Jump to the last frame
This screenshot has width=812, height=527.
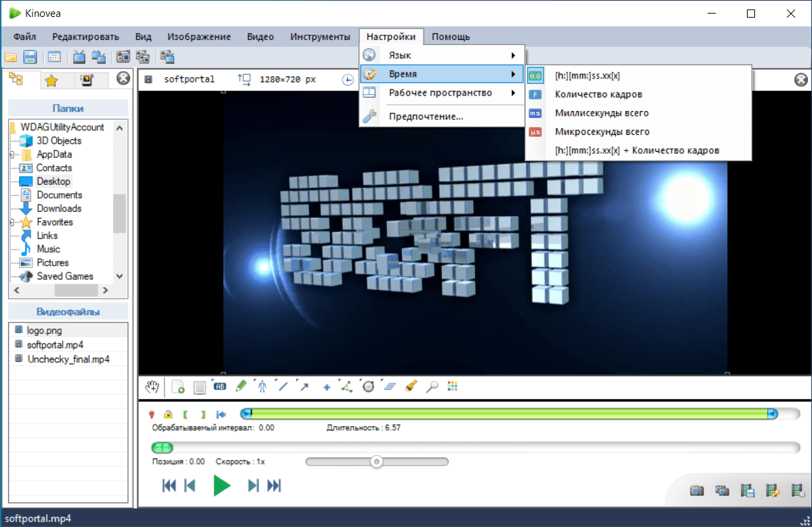click(274, 486)
